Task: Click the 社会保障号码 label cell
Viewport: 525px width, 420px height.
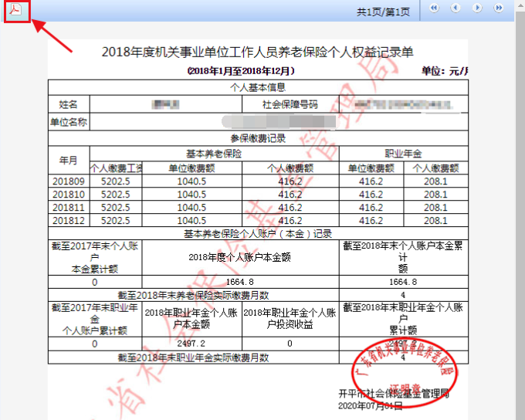Action: point(290,104)
